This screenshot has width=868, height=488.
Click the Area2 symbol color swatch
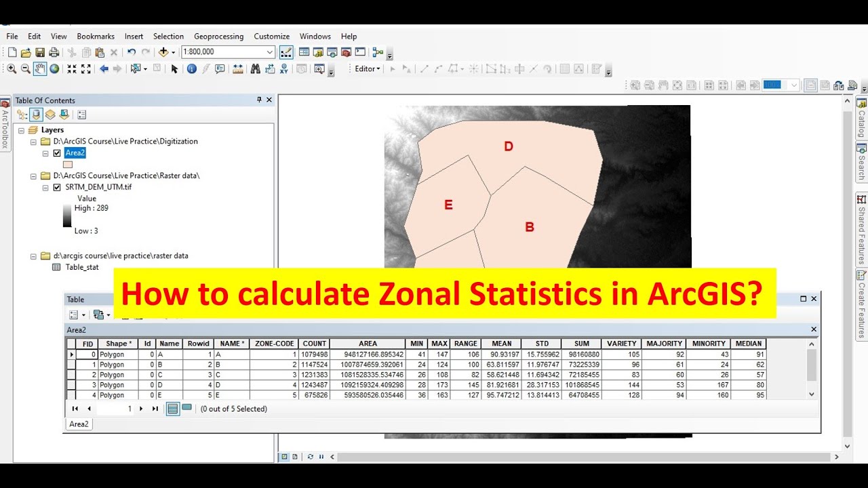68,164
